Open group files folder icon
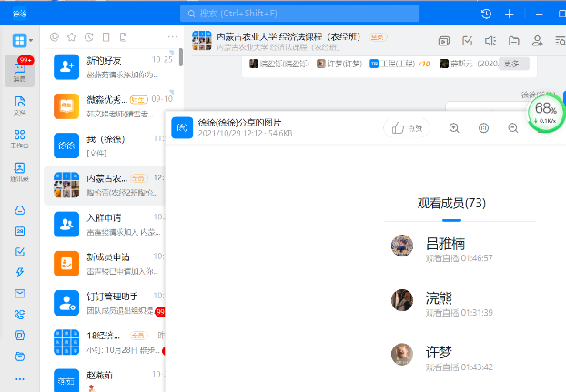Viewport: 566px width, 392px height. (x=514, y=41)
